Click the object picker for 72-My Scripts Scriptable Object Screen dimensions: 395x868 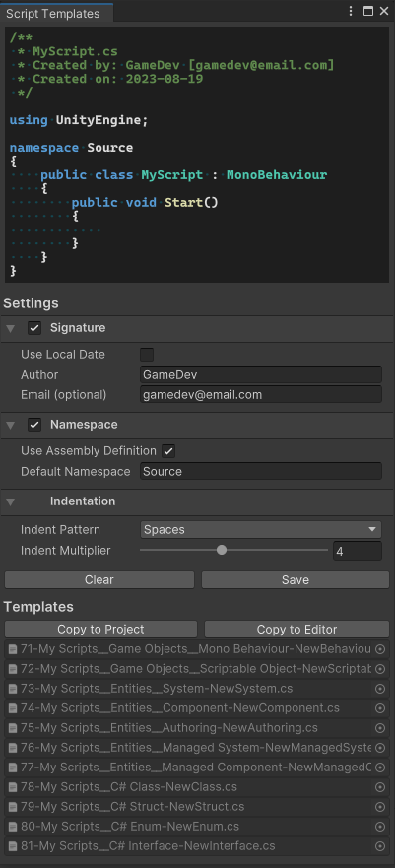point(380,669)
